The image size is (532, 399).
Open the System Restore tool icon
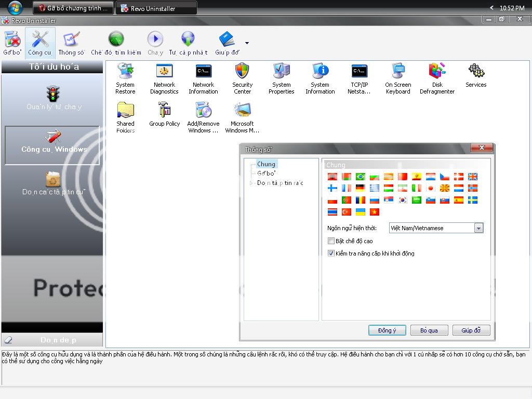pos(125,72)
